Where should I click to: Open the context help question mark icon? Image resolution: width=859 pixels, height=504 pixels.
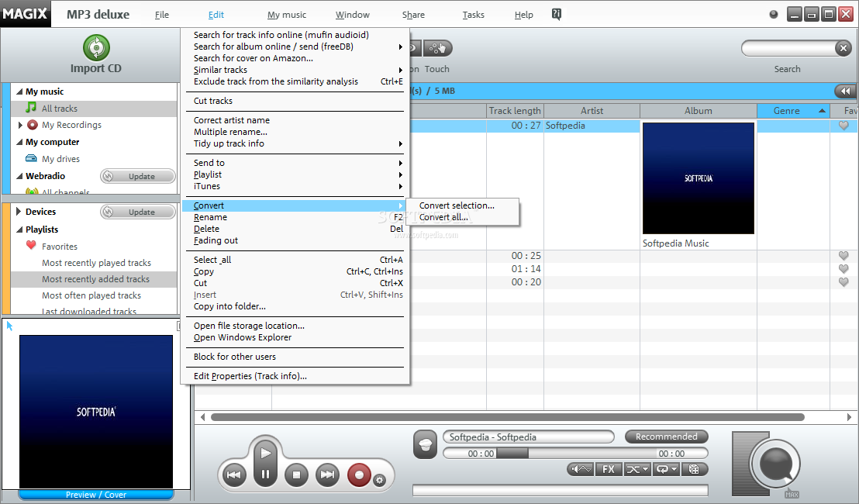coord(557,15)
